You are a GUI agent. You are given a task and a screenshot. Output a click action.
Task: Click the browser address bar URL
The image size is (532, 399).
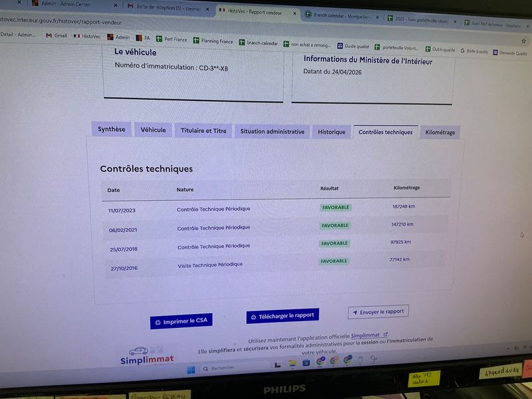click(61, 21)
